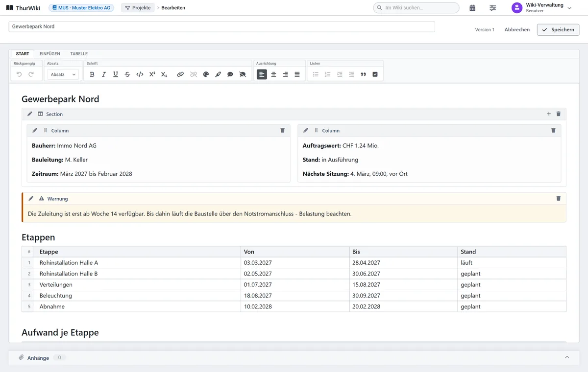Image resolution: width=588 pixels, height=372 pixels.
Task: Delete the left Column containing Bauherr
Action: click(x=282, y=131)
